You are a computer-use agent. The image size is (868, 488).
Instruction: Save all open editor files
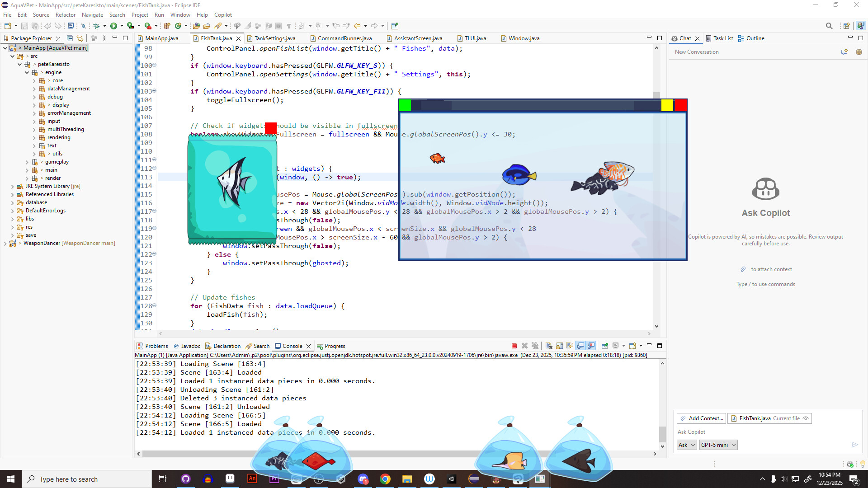click(x=35, y=26)
